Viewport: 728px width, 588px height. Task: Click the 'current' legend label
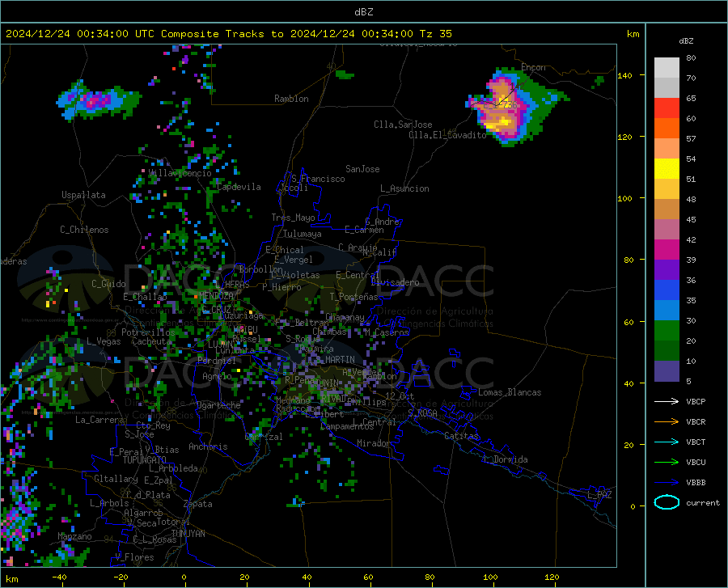click(x=703, y=502)
